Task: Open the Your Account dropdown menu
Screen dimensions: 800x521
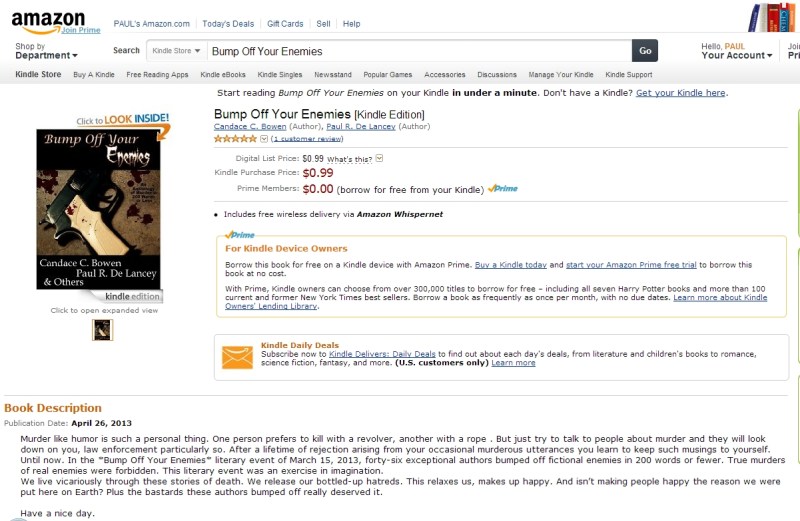Action: [737, 56]
